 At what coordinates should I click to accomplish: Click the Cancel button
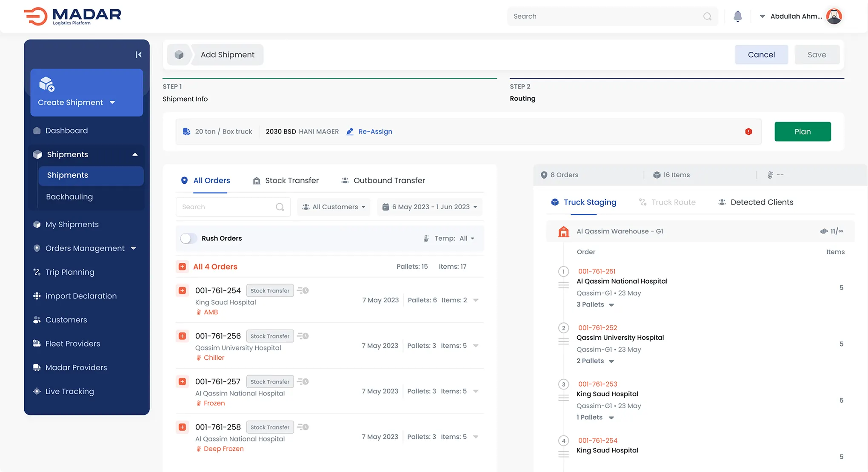point(761,54)
